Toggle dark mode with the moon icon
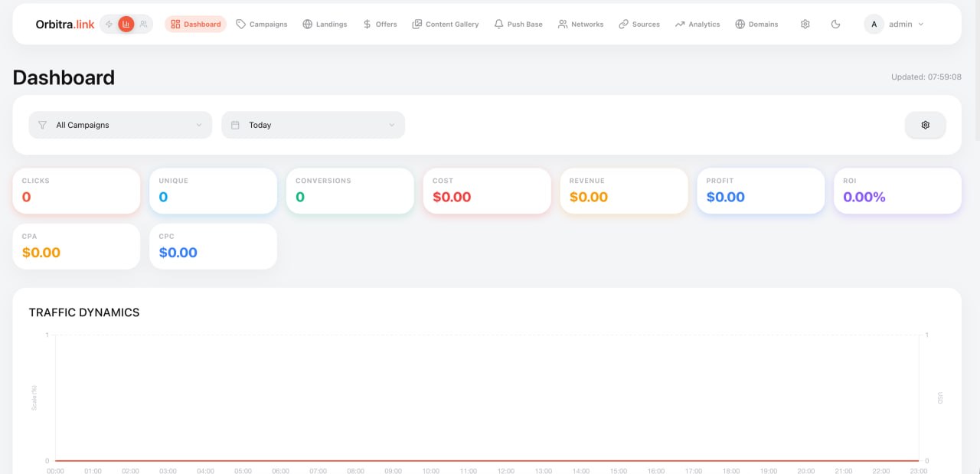 [x=835, y=25]
